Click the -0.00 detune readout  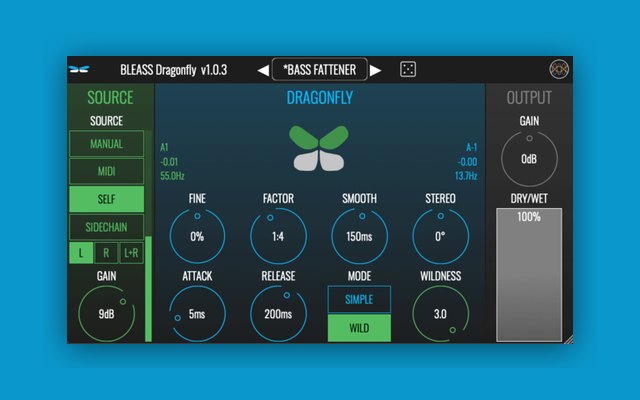coord(467,162)
